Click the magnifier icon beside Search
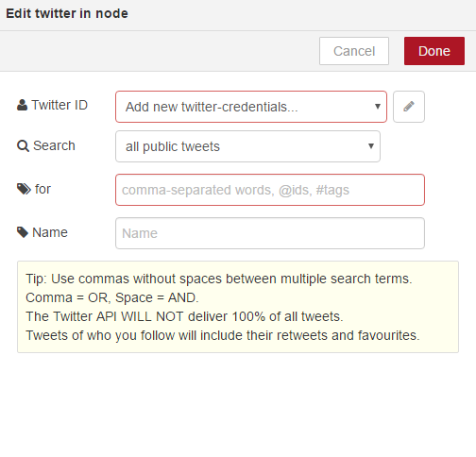 pyautogui.click(x=23, y=146)
